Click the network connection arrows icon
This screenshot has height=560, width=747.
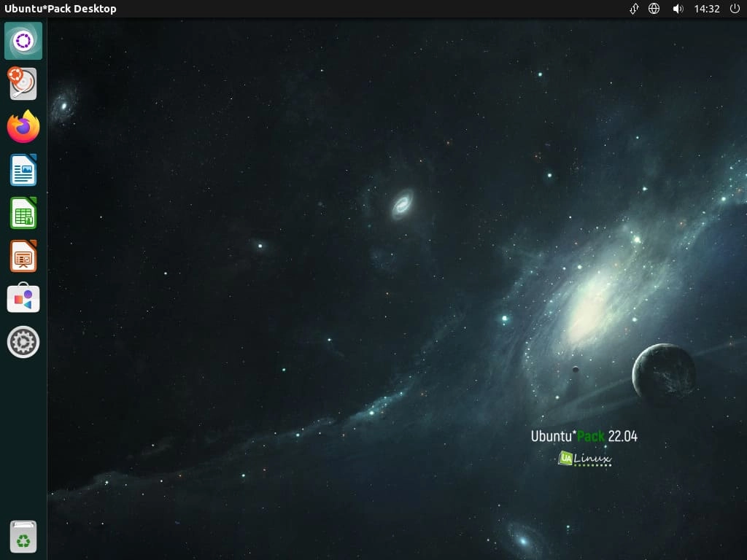click(x=634, y=9)
